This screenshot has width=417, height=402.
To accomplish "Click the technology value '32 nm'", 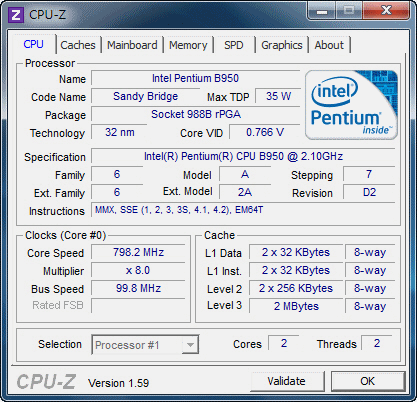I will [119, 132].
